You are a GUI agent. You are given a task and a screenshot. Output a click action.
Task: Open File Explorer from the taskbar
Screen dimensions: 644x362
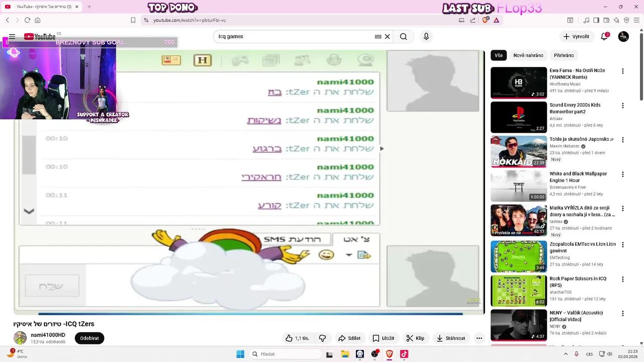point(345,354)
